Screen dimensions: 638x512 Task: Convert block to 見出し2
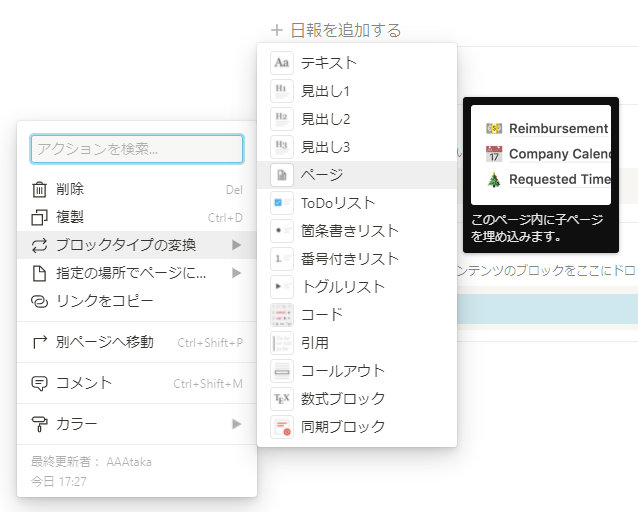[x=357, y=119]
